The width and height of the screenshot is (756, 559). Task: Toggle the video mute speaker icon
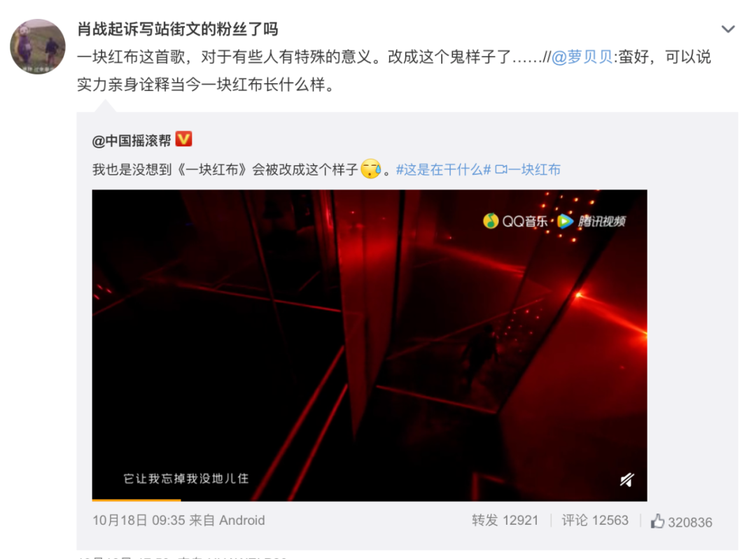[x=626, y=479]
